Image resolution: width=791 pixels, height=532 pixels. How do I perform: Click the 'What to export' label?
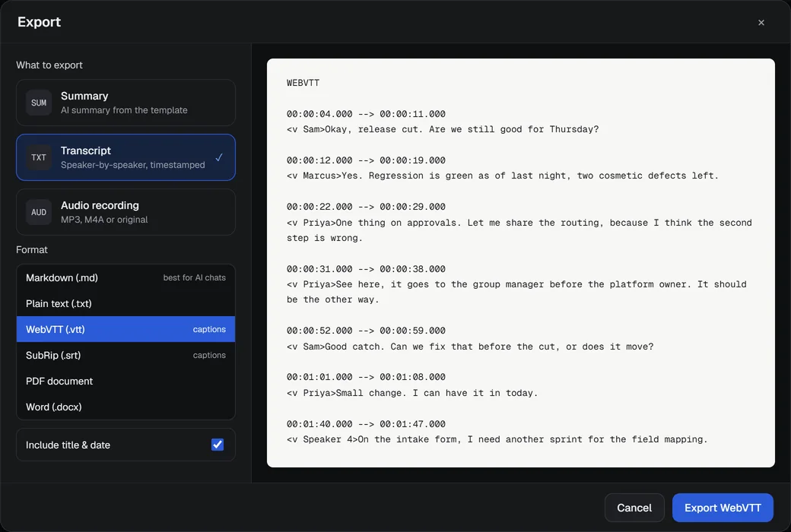coord(49,65)
